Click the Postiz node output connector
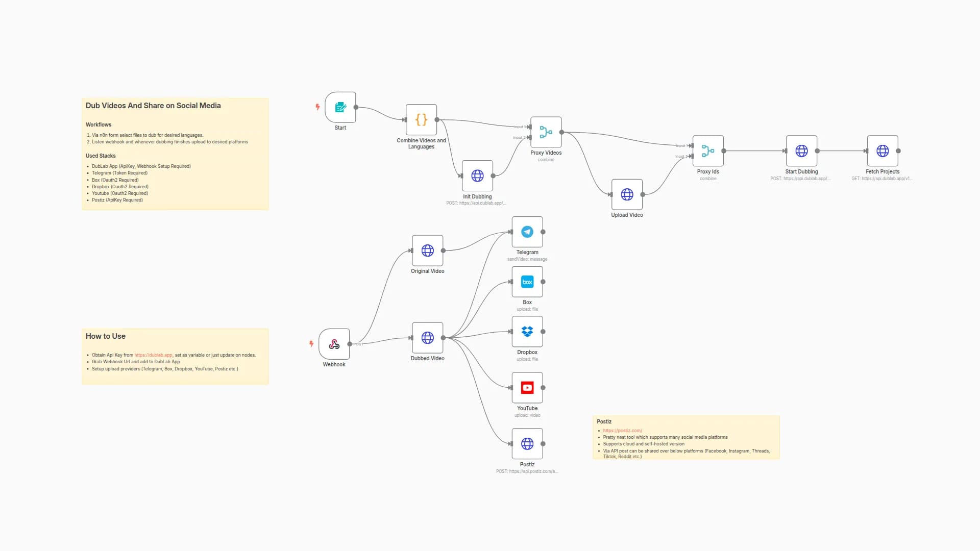The image size is (980, 551). (543, 444)
